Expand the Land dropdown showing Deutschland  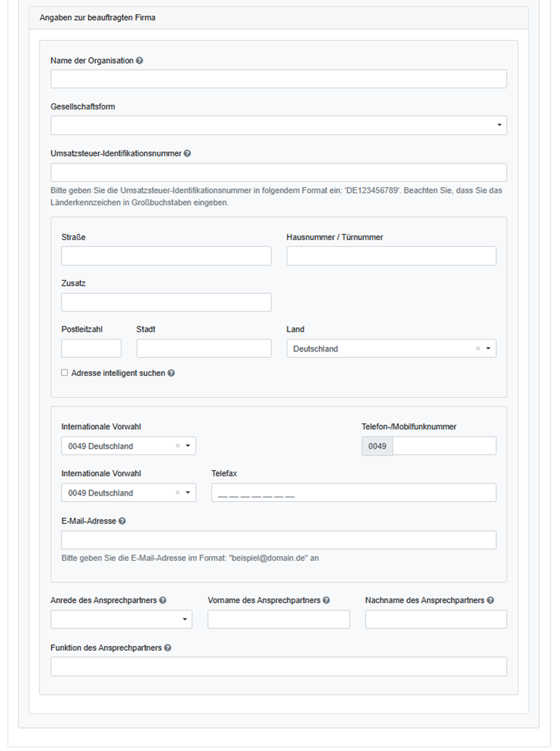[488, 349]
